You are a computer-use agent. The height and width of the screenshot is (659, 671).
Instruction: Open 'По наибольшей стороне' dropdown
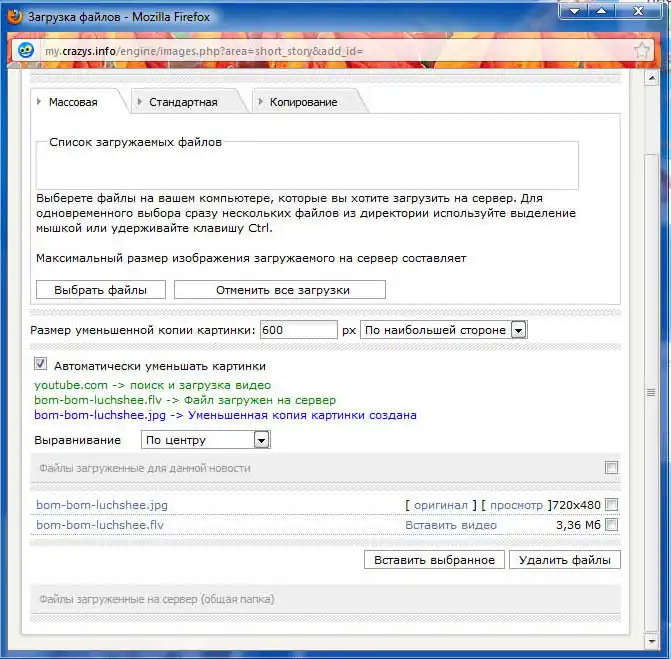click(443, 329)
